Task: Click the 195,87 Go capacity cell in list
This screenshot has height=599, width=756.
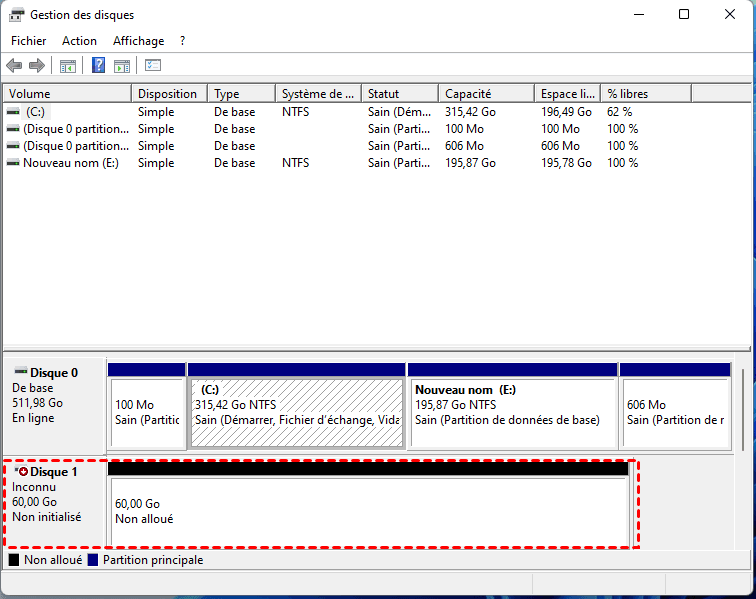Action: coord(470,163)
